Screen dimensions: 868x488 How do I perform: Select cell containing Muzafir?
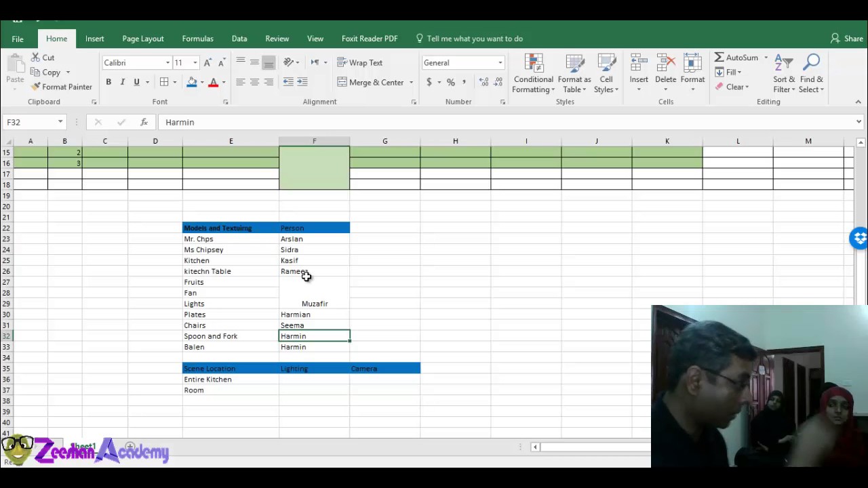[315, 304]
